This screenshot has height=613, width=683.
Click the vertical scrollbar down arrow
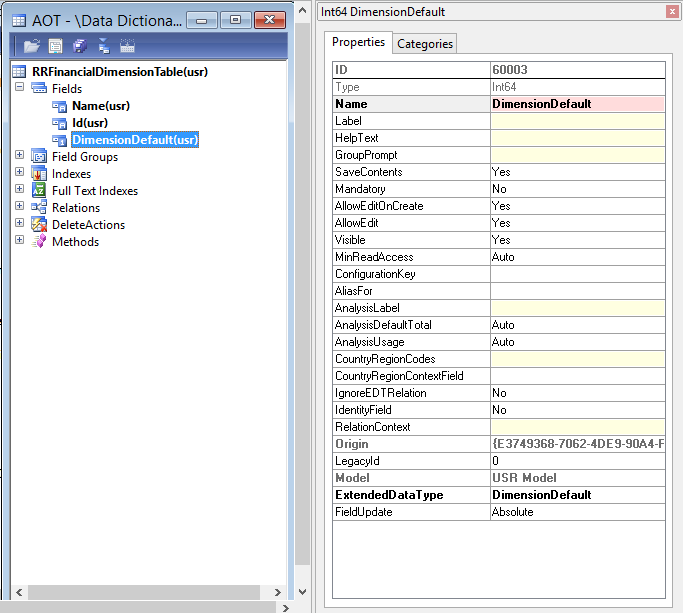click(302, 592)
